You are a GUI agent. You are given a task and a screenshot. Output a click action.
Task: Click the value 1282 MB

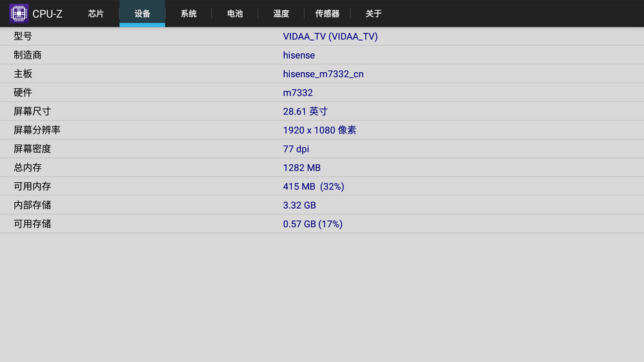(302, 167)
